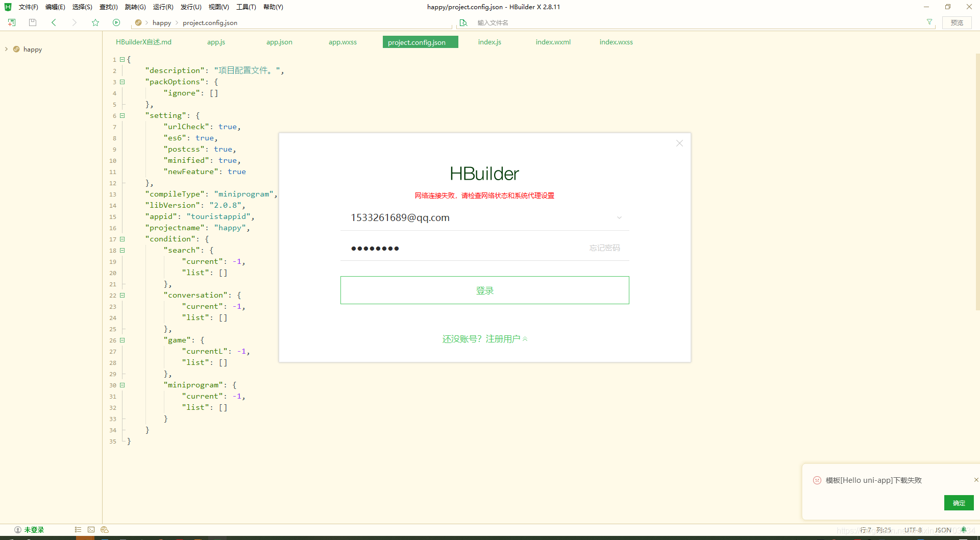980x540 pixels.
Task: Open the account email dropdown arrow
Action: coord(619,217)
